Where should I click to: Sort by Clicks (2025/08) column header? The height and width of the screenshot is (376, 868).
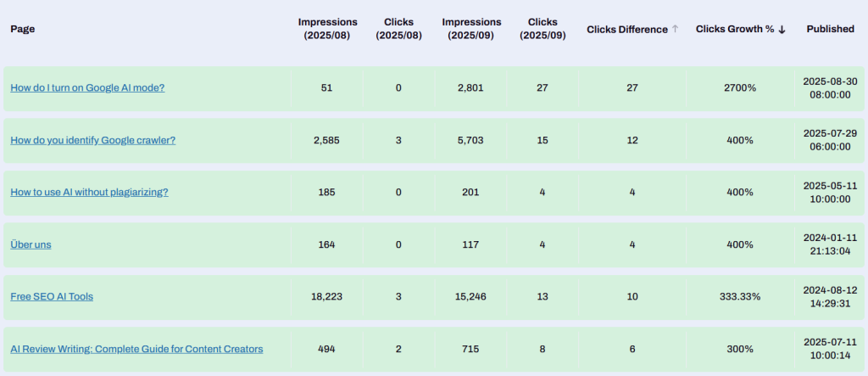398,28
